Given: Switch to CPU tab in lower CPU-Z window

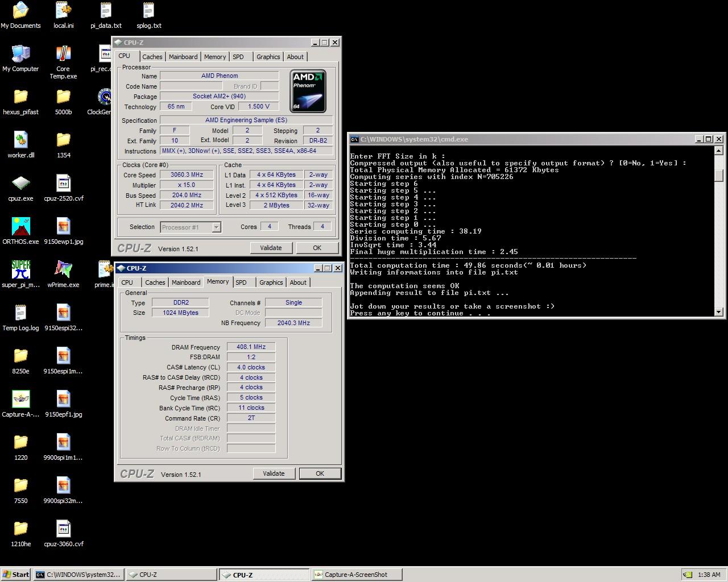Looking at the screenshot, I should [127, 282].
